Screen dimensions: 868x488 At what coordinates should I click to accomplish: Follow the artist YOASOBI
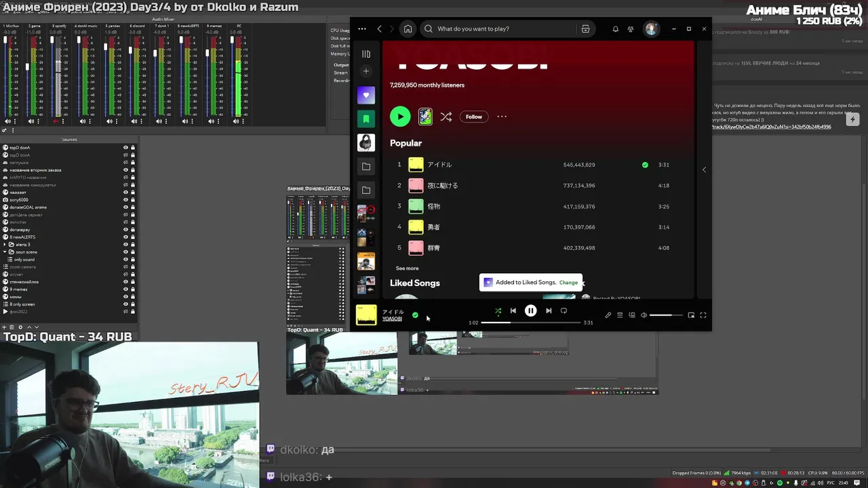(x=474, y=117)
